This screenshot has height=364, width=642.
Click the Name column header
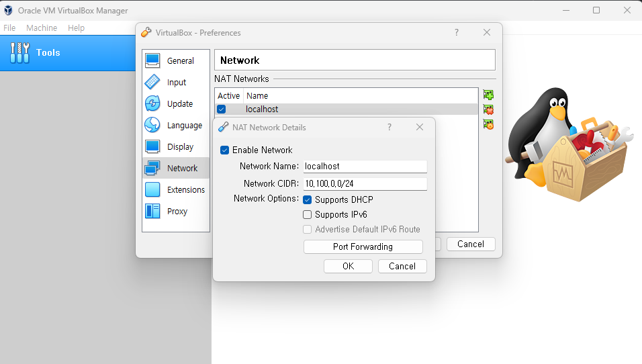[257, 96]
